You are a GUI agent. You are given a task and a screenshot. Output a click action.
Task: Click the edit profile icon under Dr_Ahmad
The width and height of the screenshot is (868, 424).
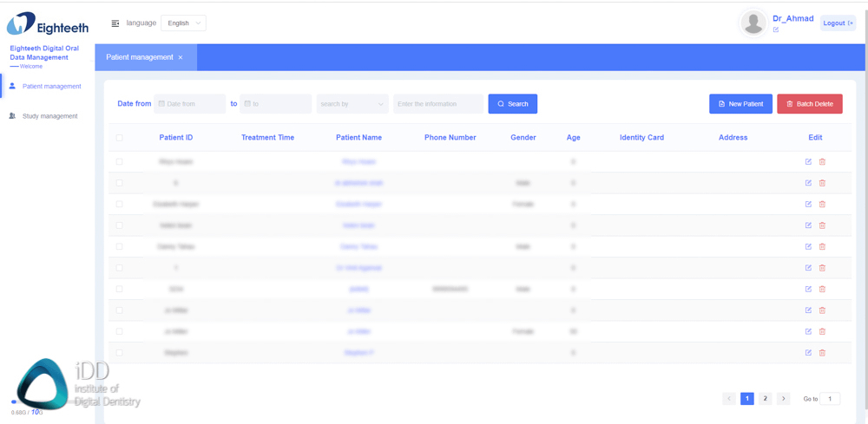[776, 30]
